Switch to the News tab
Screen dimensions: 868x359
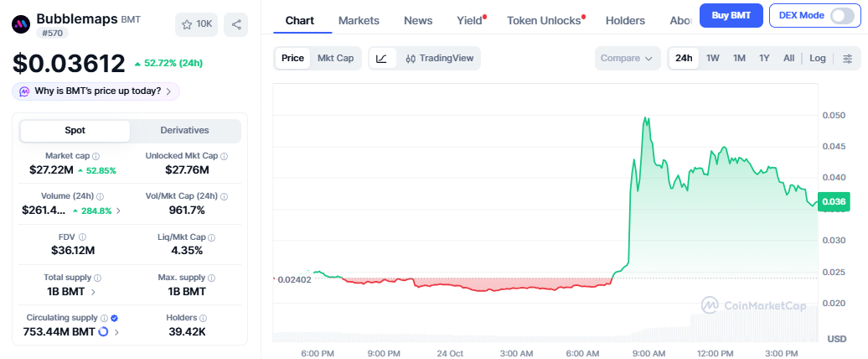point(418,20)
